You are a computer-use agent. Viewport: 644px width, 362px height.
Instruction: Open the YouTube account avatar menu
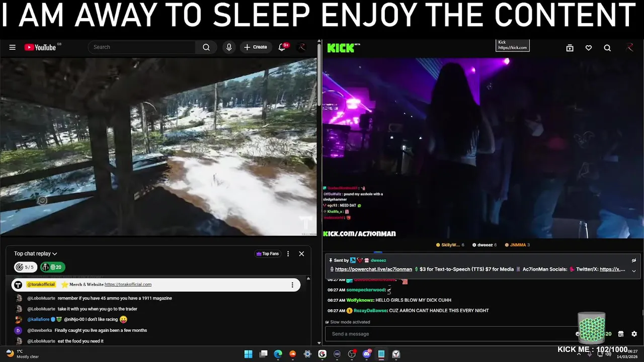pyautogui.click(x=301, y=47)
